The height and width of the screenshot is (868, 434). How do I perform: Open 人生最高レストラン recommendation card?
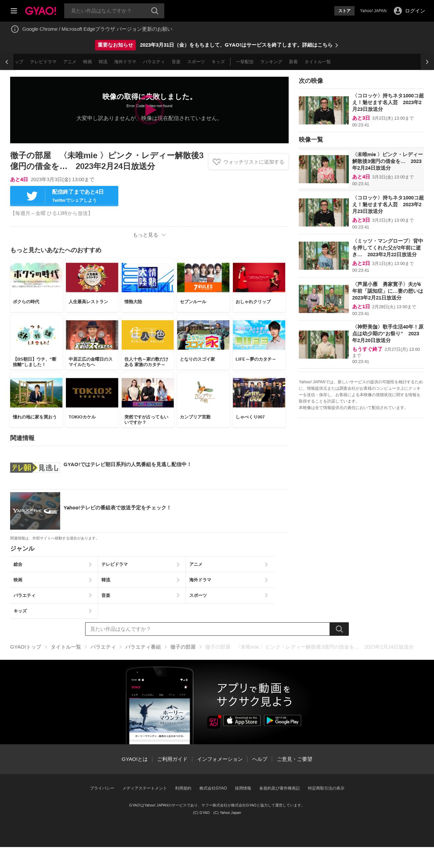(92, 285)
